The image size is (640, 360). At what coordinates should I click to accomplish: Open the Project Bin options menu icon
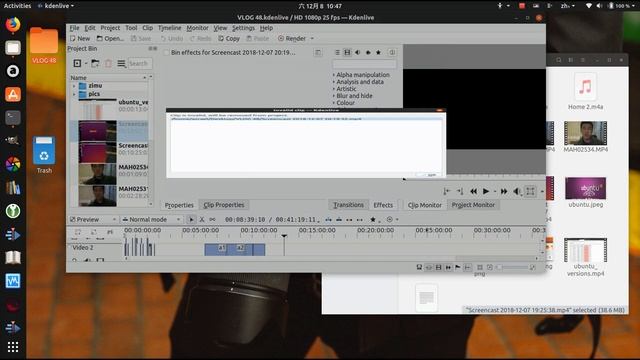(x=121, y=63)
